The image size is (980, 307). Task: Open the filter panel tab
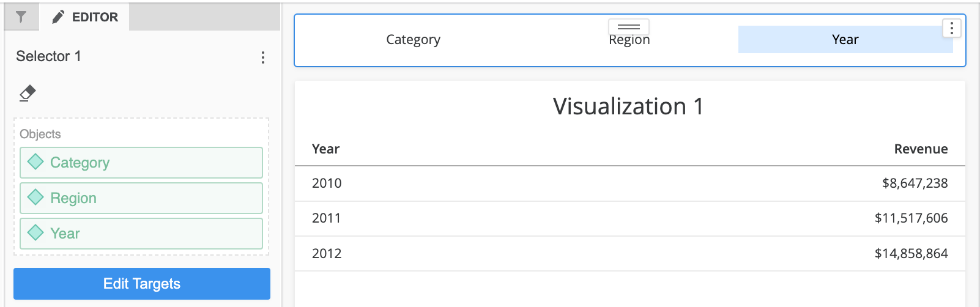click(x=21, y=17)
